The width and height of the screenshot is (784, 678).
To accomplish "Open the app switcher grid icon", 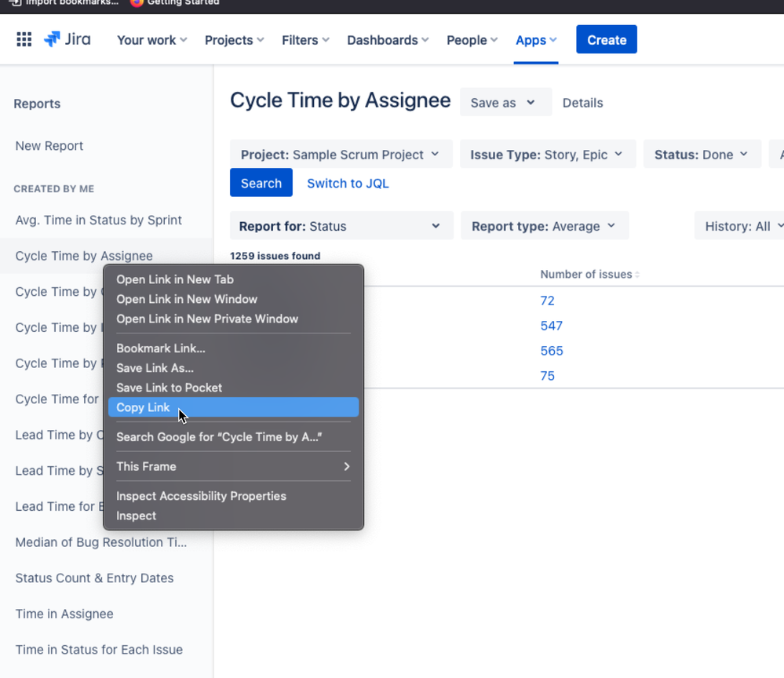I will 24,39.
